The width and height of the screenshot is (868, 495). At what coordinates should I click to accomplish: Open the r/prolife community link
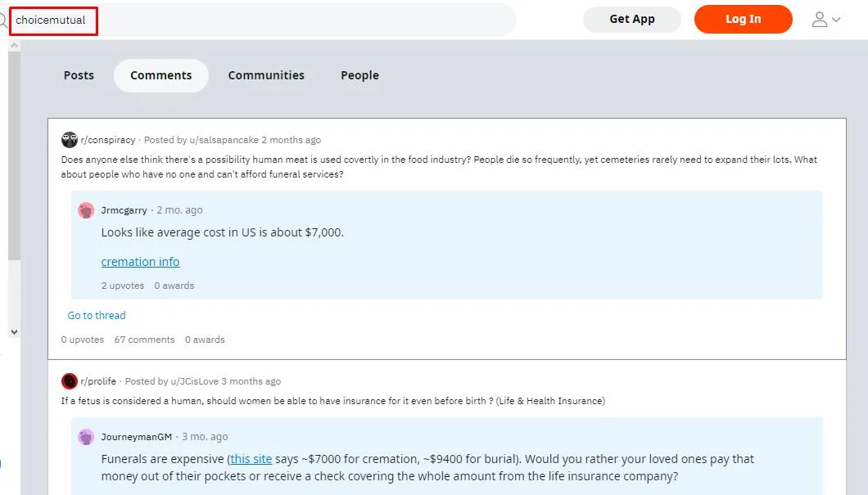coord(98,381)
